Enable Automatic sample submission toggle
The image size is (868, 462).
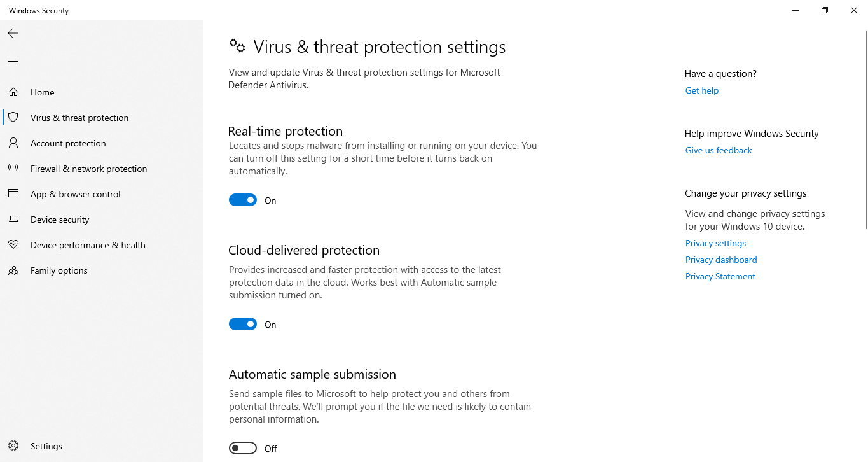(243, 449)
